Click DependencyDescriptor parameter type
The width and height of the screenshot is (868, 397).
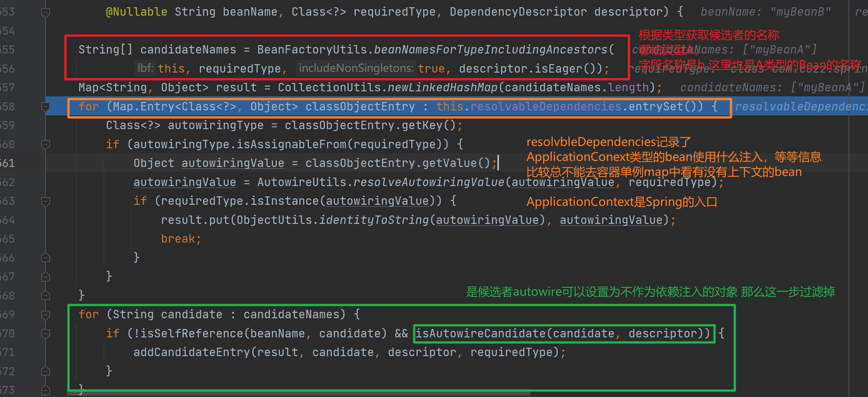click(x=518, y=12)
